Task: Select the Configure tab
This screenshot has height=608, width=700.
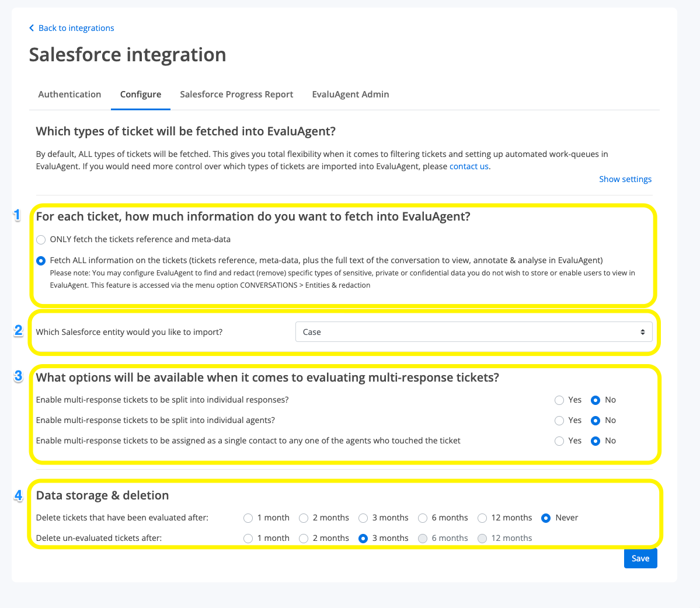Action: tap(141, 95)
